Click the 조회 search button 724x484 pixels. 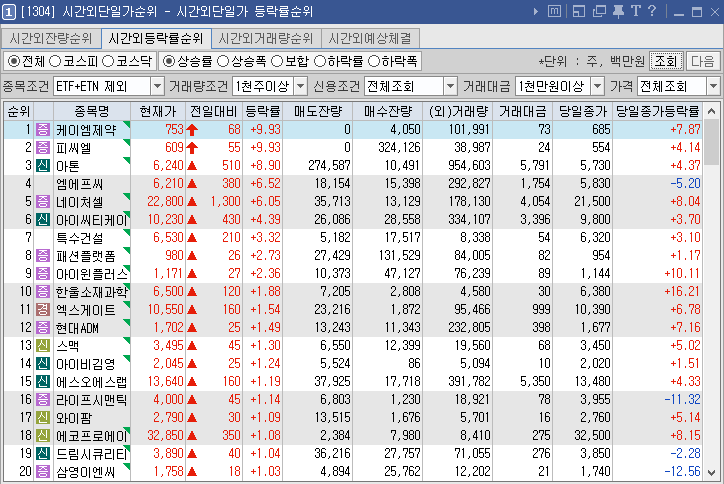pyautogui.click(x=666, y=61)
